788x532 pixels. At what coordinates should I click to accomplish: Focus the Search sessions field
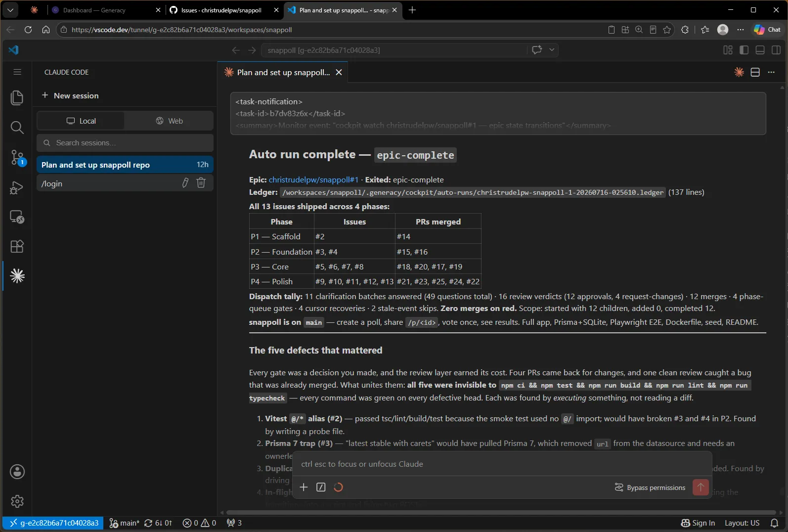click(125, 143)
